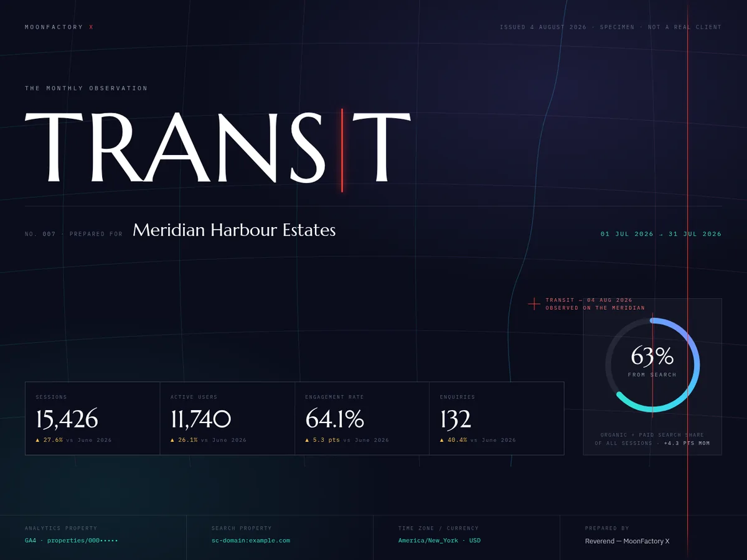747x560 pixels.
Task: Click 'America/New_York · USD' value
Action: (x=439, y=541)
